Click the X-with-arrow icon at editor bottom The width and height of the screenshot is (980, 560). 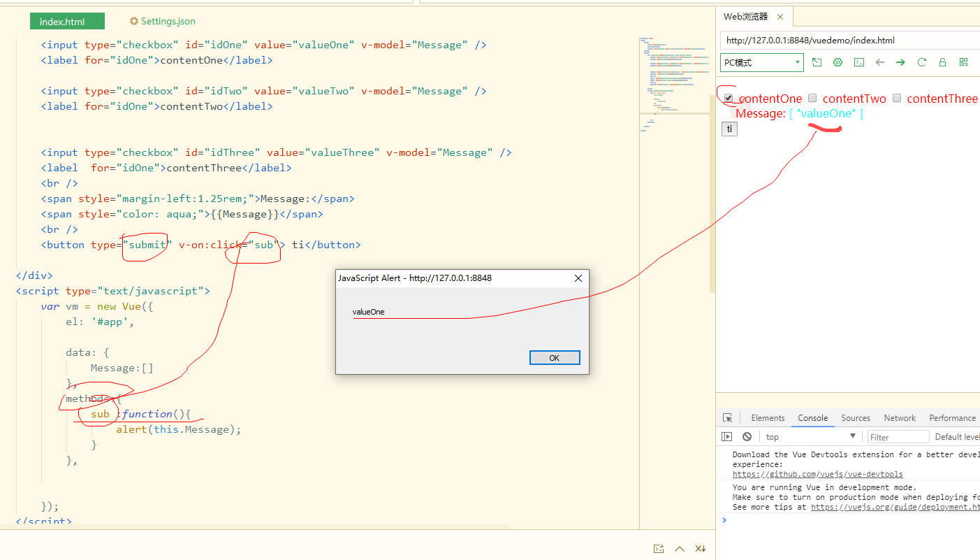pyautogui.click(x=701, y=549)
